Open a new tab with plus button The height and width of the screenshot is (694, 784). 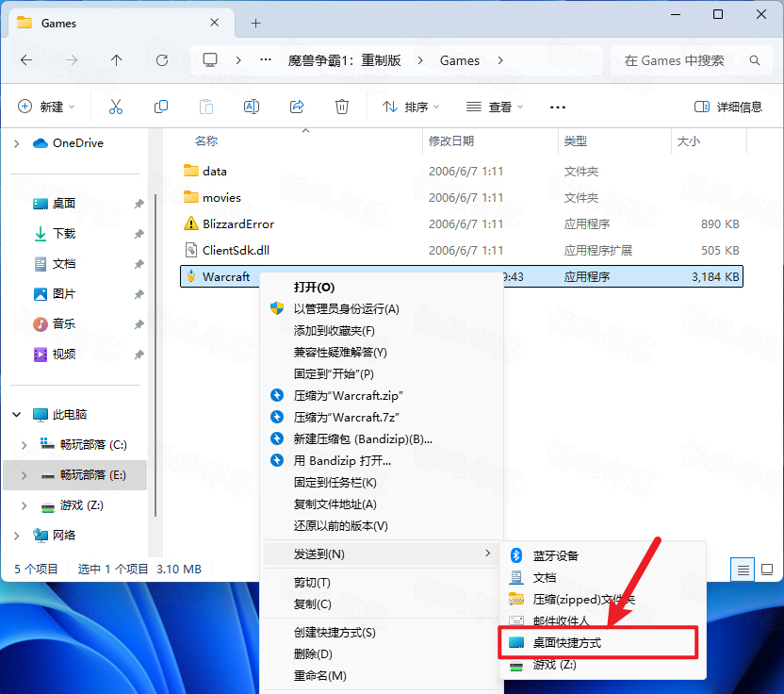pyautogui.click(x=256, y=23)
